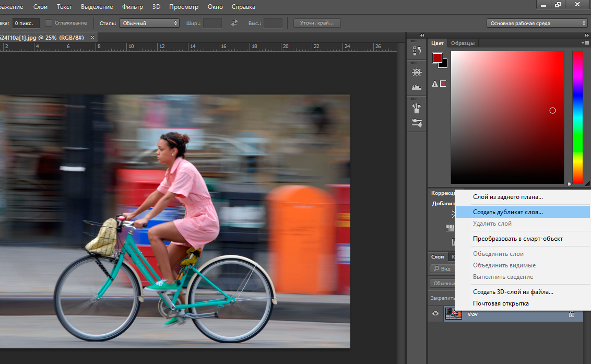Viewport: 591px width, 364px height.
Task: Open the Окно menu
Action: click(215, 7)
